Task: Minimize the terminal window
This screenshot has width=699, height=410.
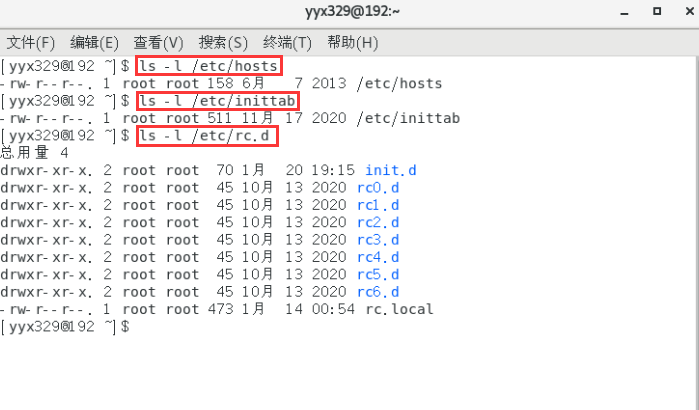Action: point(624,12)
